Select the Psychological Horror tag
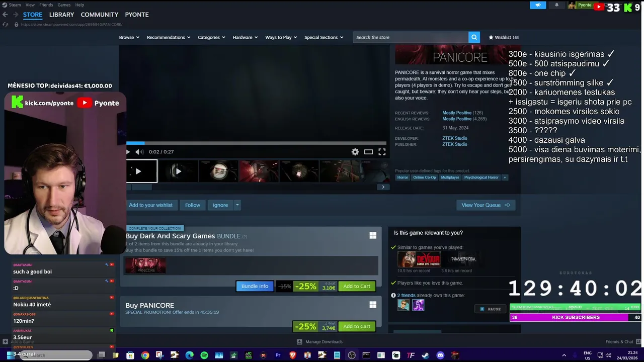Screen dimensions: 644x362 pos(481,177)
